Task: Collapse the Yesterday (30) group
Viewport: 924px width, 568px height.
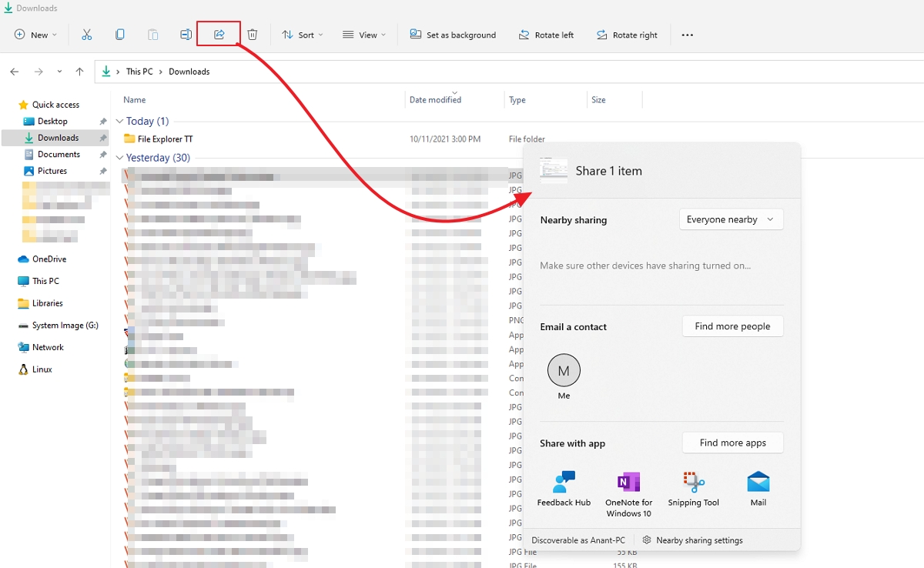Action: point(119,158)
